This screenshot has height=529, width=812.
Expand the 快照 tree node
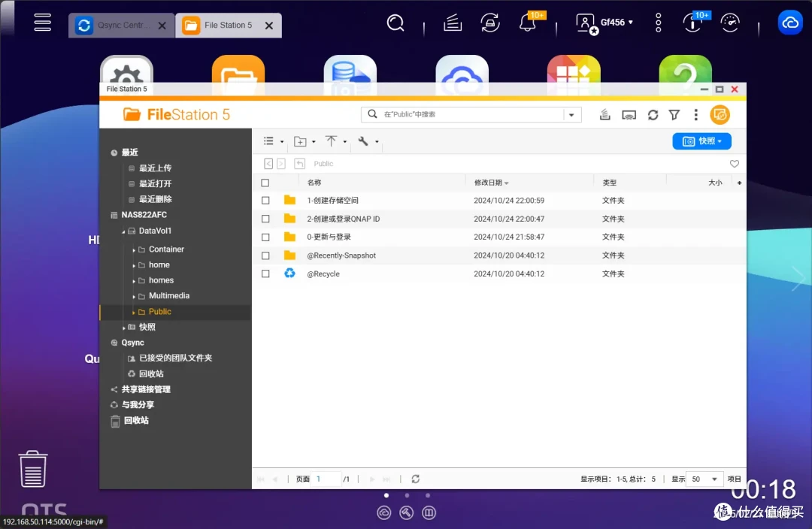(x=123, y=328)
